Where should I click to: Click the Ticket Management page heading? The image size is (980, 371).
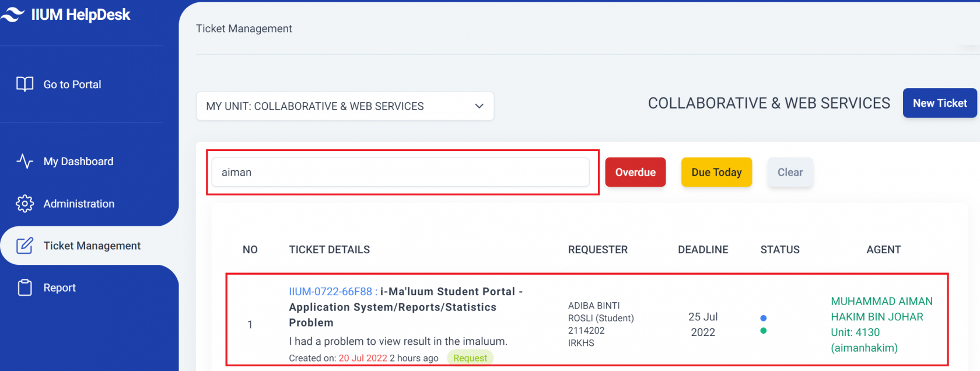(x=244, y=29)
